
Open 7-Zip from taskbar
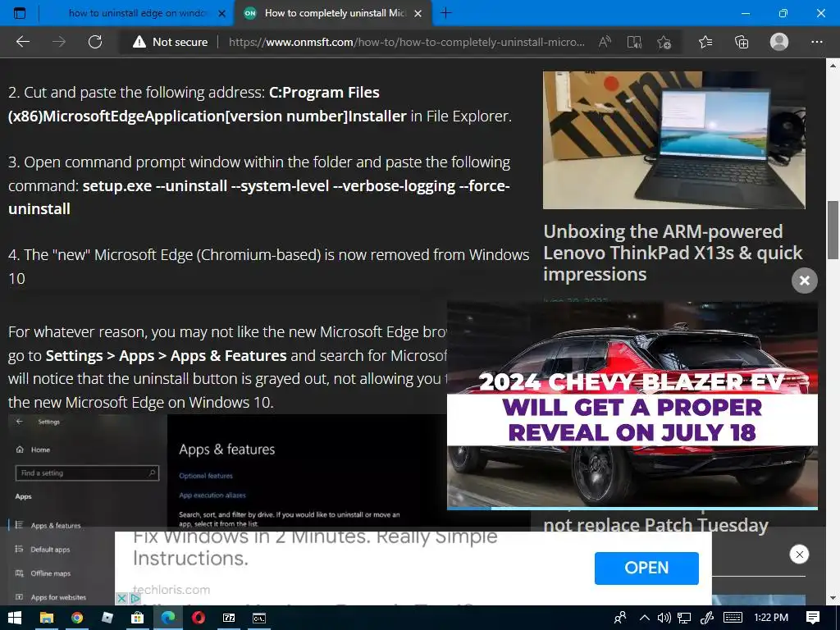[229, 618]
